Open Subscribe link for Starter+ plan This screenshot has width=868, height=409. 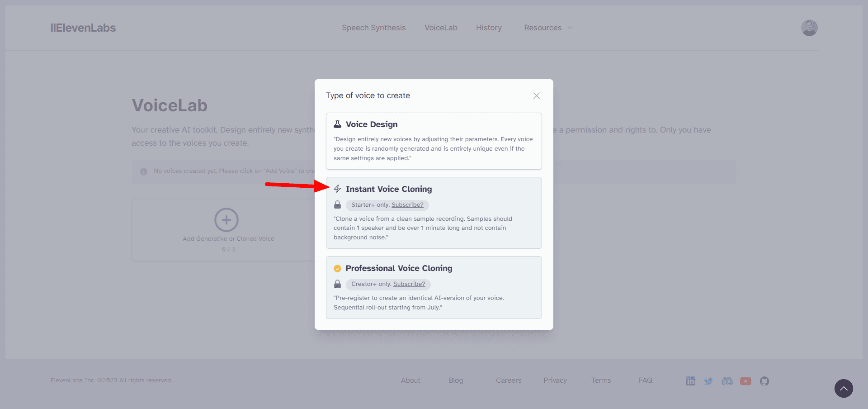(x=407, y=205)
